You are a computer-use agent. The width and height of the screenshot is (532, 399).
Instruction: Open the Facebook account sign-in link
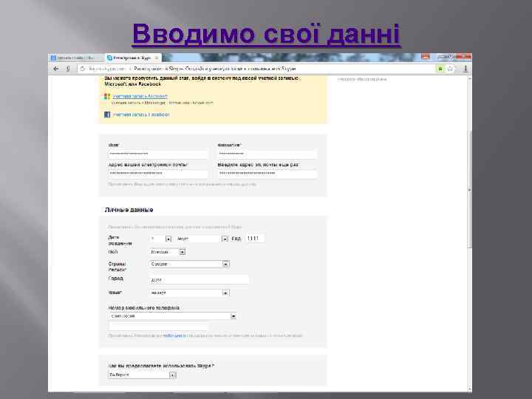141,115
